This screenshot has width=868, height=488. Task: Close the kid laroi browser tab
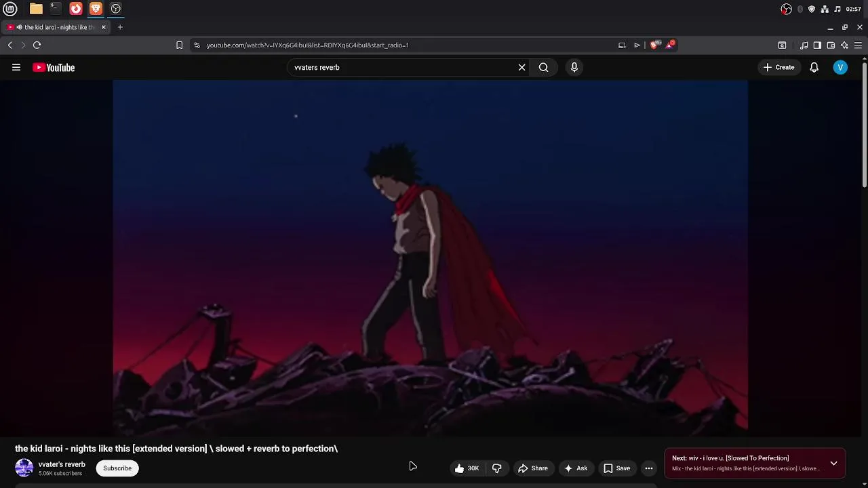tap(103, 27)
